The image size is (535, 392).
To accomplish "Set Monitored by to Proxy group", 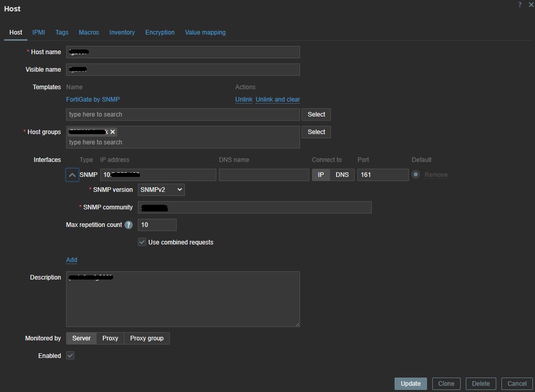I will [x=147, y=338].
